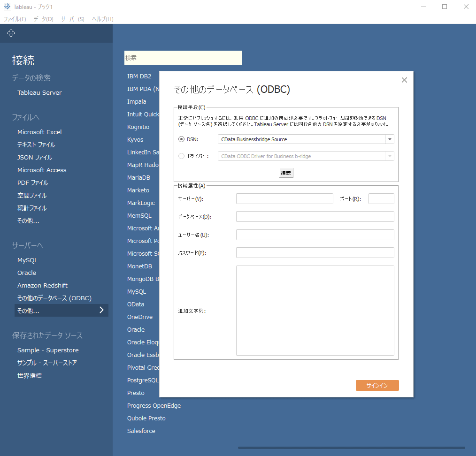Select Salesforce connector
This screenshot has height=456, width=476.
(x=141, y=431)
